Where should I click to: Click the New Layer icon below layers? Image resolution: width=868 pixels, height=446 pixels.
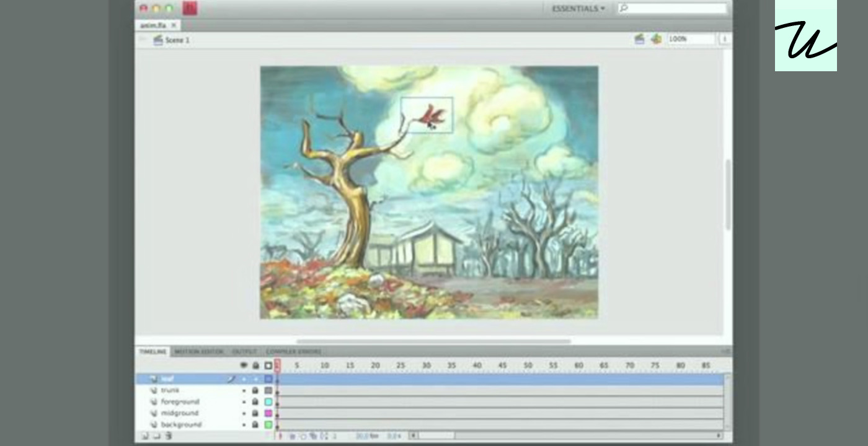[144, 436]
